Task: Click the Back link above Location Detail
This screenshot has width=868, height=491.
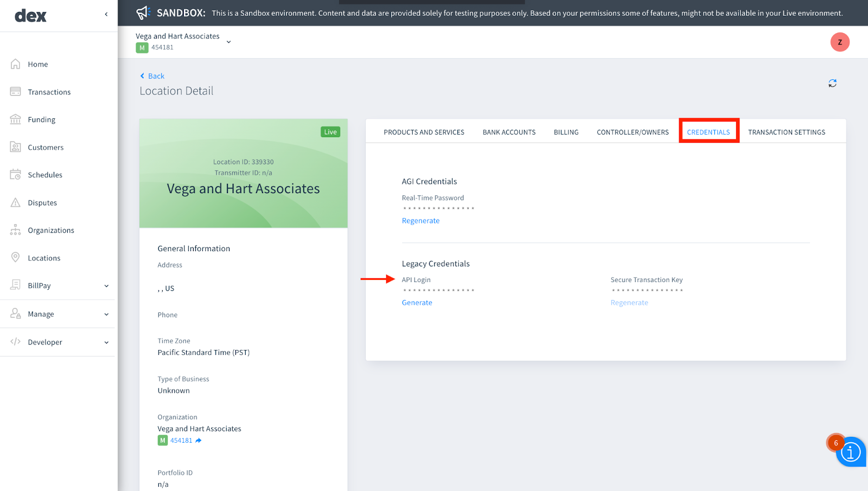Action: [x=151, y=75]
